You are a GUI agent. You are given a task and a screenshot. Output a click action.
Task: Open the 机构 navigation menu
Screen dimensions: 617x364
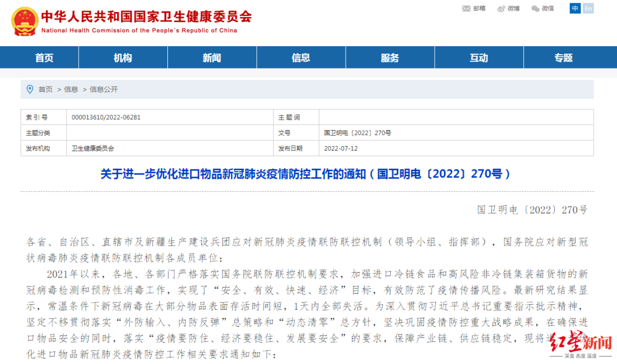123,58
